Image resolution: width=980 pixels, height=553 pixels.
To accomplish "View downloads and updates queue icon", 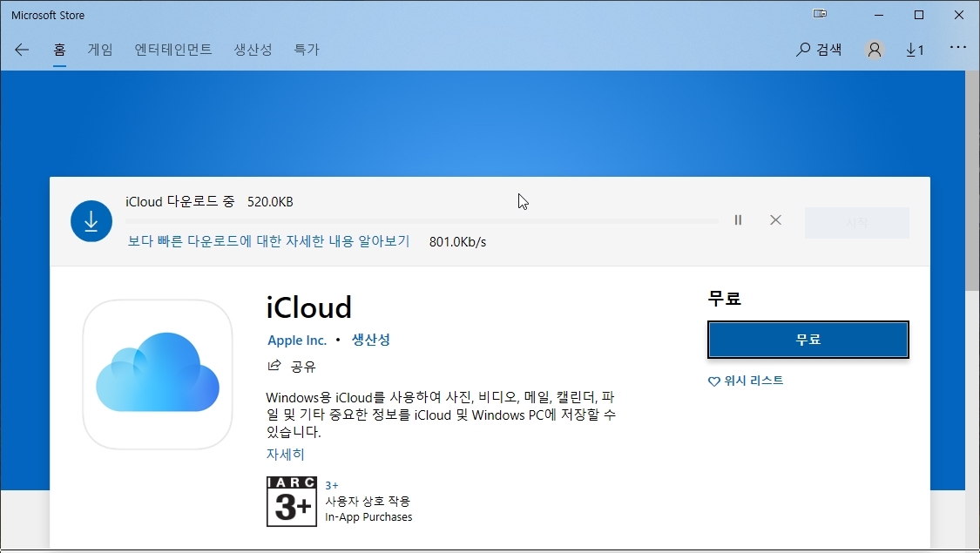I will pyautogui.click(x=915, y=50).
